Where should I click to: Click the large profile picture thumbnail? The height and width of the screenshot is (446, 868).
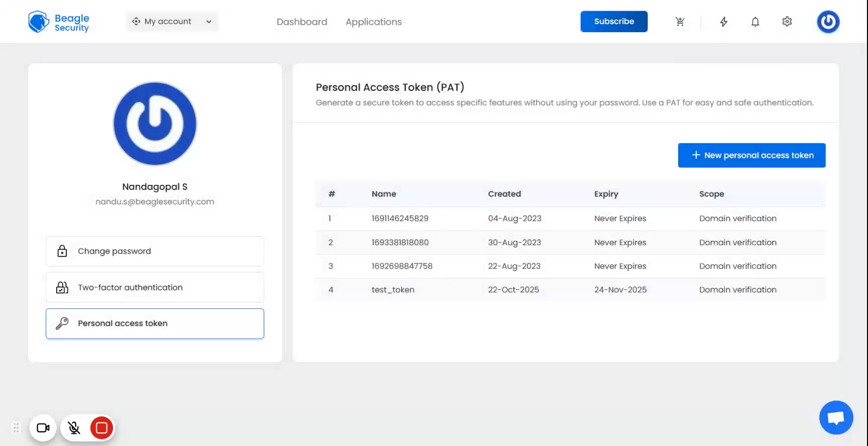click(155, 124)
